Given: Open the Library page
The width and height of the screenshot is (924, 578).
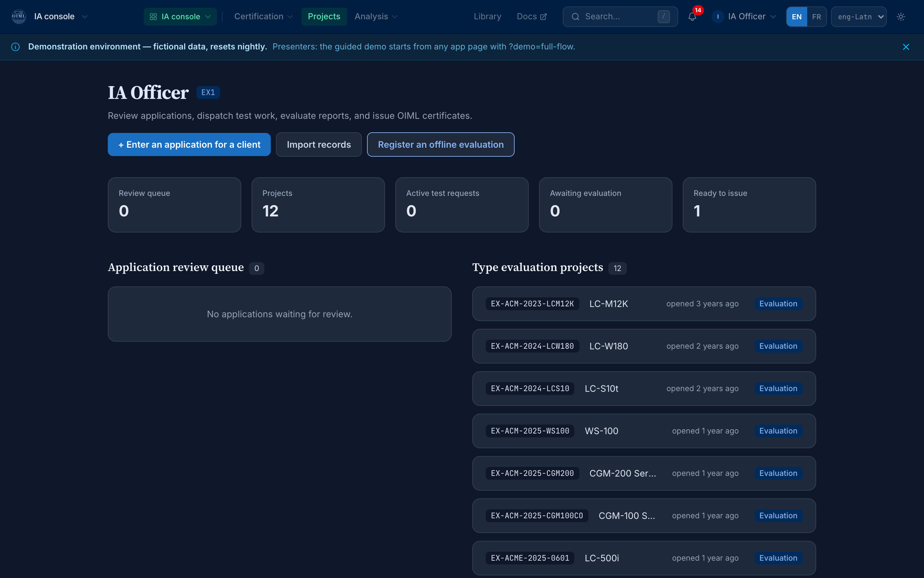Looking at the screenshot, I should point(487,17).
